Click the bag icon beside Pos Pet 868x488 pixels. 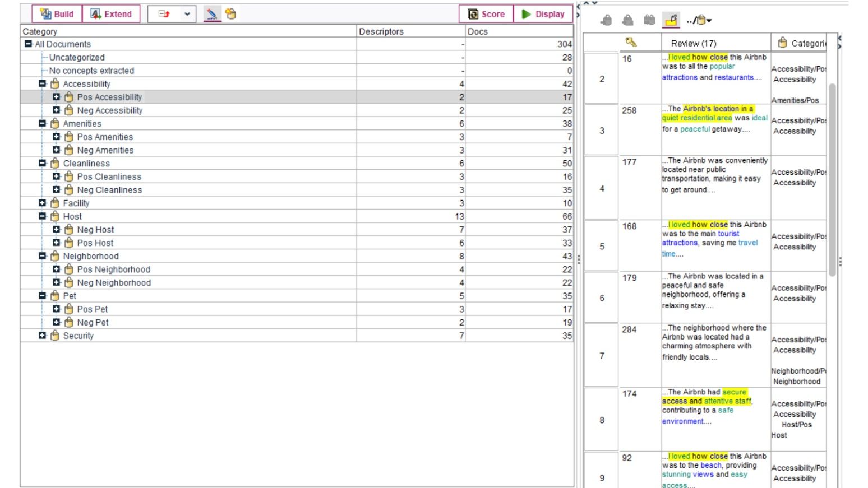(x=69, y=309)
